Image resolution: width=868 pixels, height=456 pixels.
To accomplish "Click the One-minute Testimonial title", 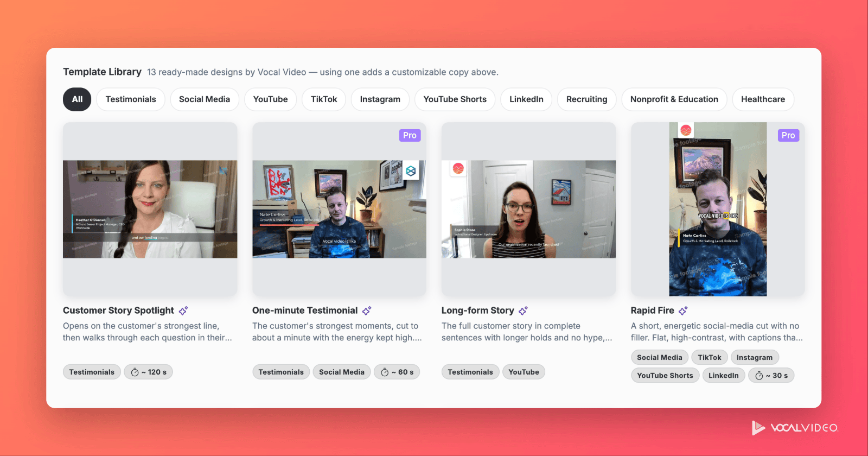I will pyautogui.click(x=305, y=311).
